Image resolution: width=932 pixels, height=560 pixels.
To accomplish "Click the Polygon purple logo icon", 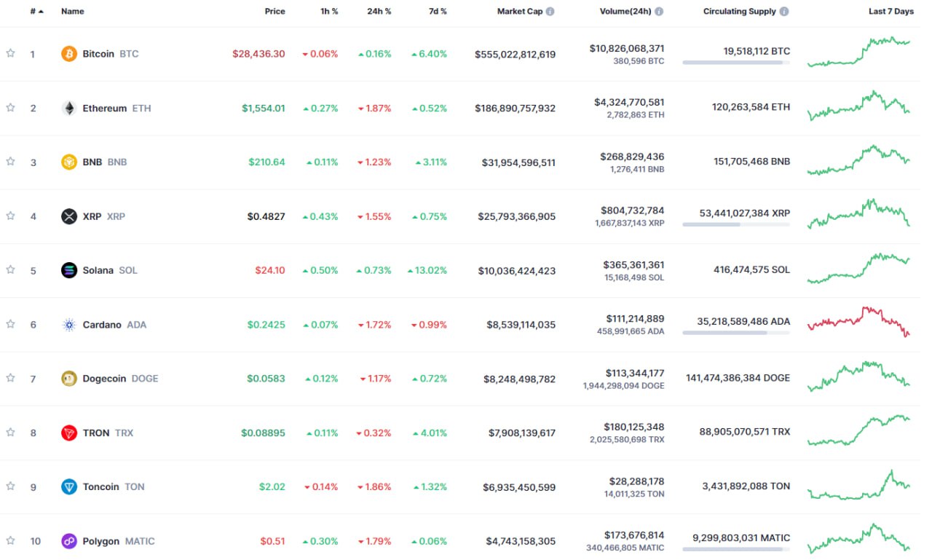I will click(x=69, y=541).
